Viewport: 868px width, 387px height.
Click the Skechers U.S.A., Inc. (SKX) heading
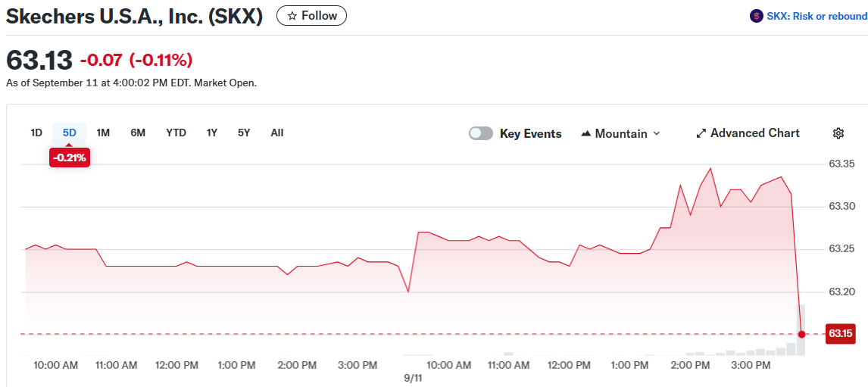click(x=134, y=15)
